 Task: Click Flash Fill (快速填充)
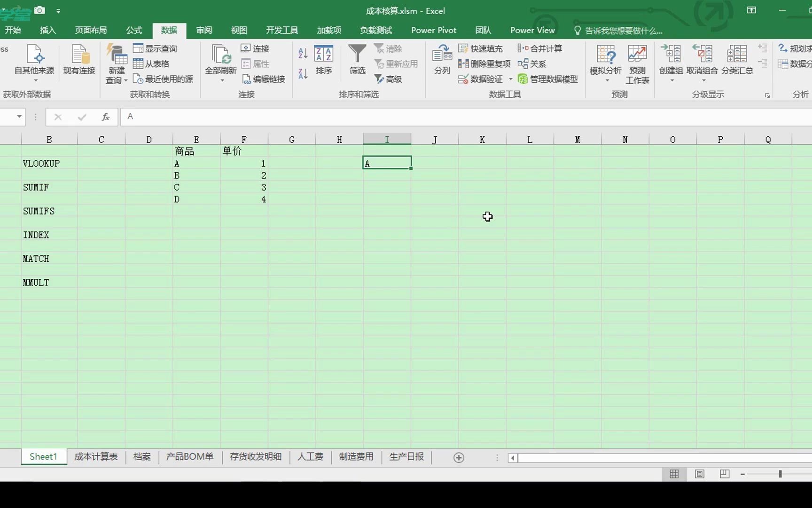[x=480, y=48]
